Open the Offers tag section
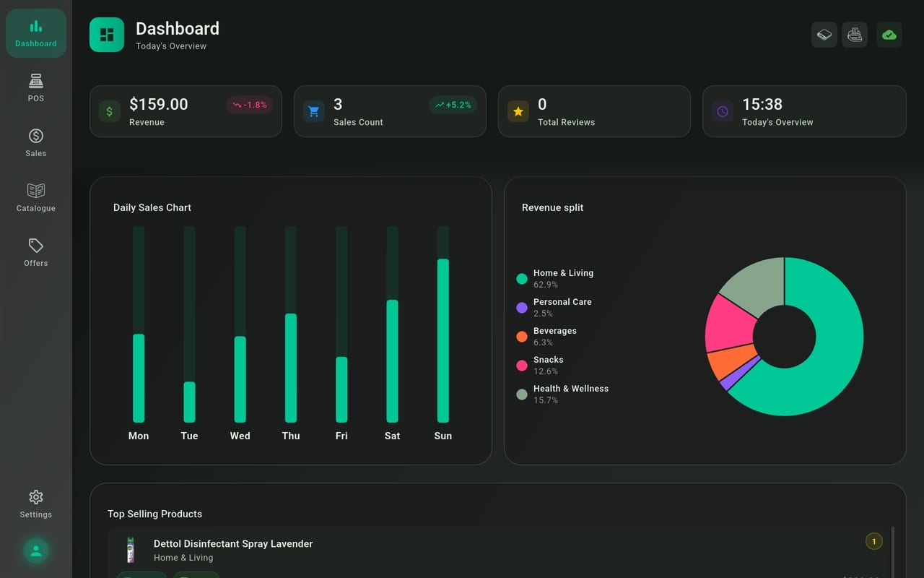The width and height of the screenshot is (924, 578). click(36, 253)
